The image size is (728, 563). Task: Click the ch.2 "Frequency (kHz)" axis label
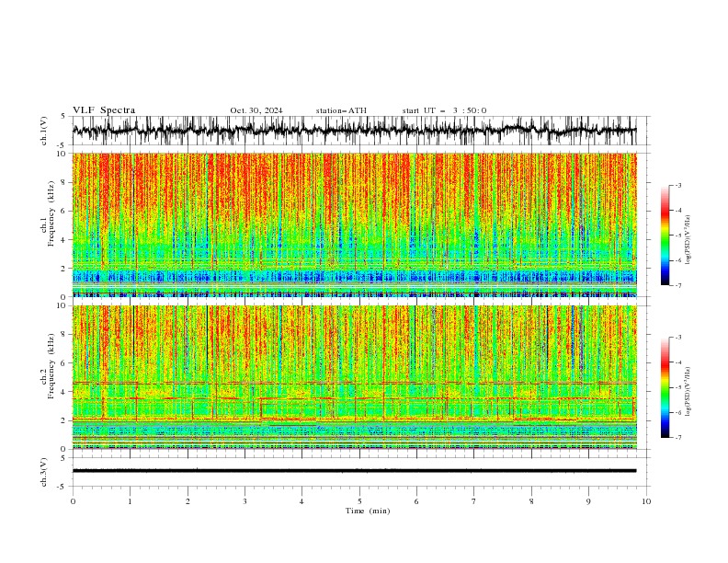point(51,366)
